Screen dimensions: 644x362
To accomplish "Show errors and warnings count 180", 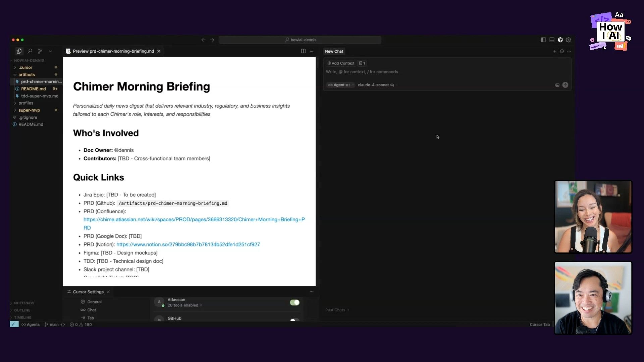I will 80,324.
